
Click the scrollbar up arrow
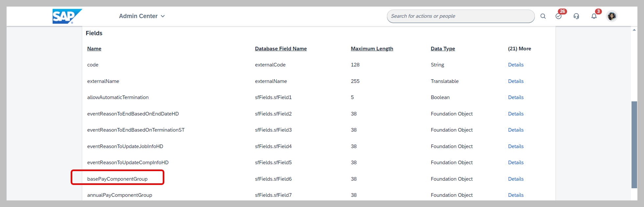[x=634, y=30]
